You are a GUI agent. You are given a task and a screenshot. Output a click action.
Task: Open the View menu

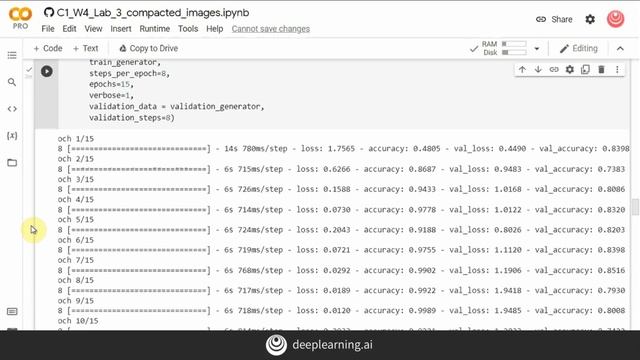[93, 29]
